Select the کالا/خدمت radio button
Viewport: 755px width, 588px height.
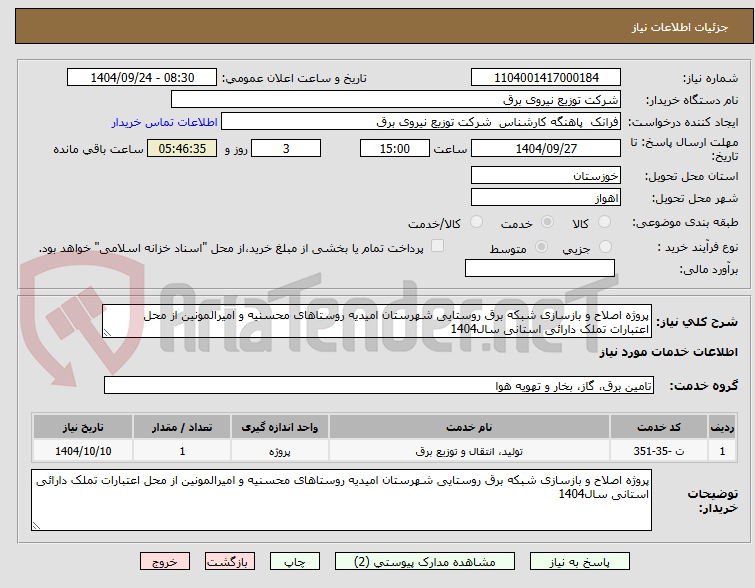point(476,222)
